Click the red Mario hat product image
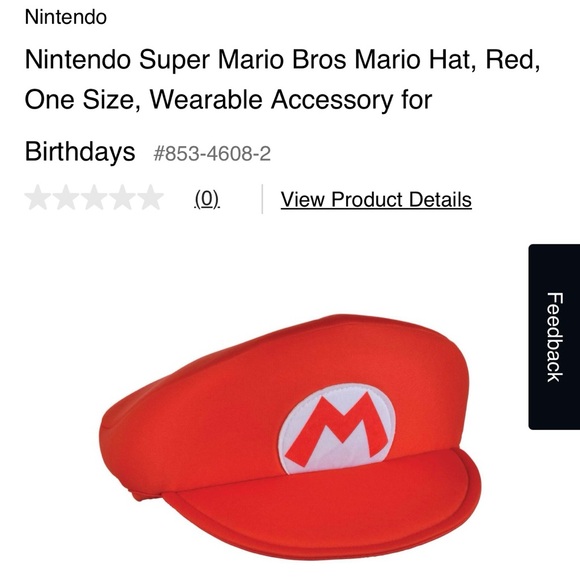Viewport: 580px width, 580px height. pos(290,436)
